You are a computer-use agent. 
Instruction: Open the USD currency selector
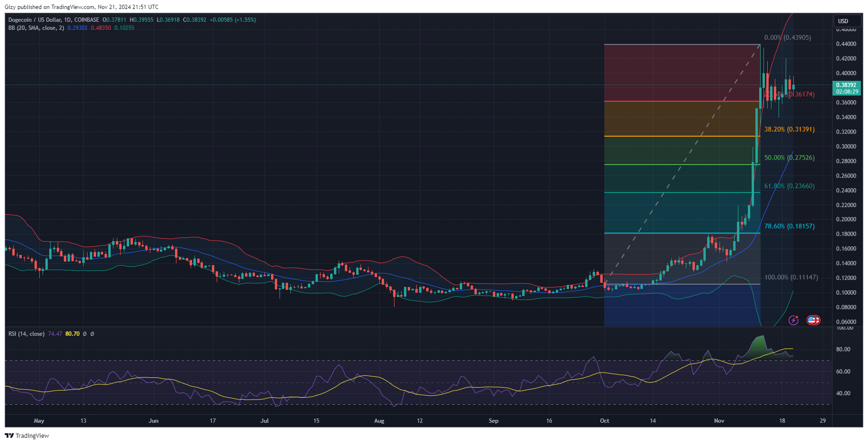(847, 21)
